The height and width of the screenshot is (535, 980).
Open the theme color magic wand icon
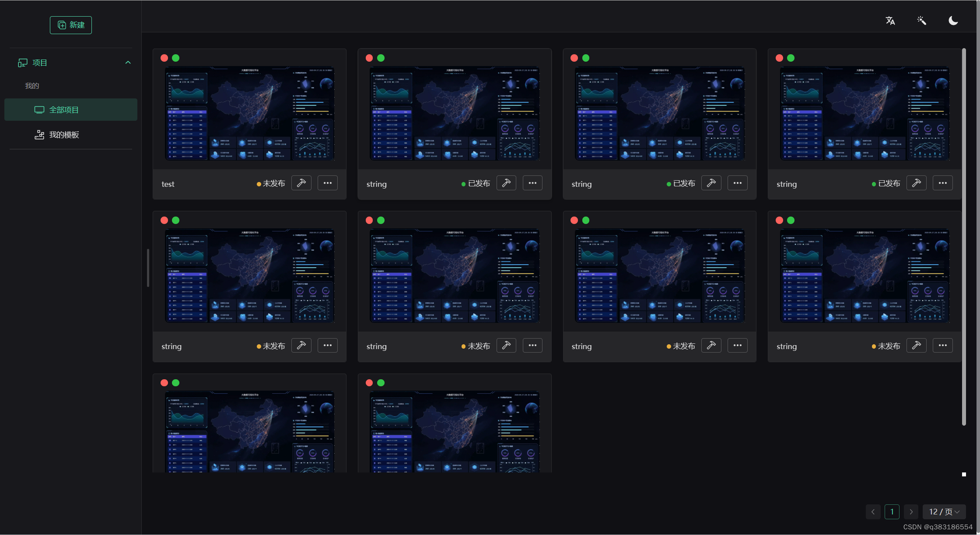tap(921, 21)
